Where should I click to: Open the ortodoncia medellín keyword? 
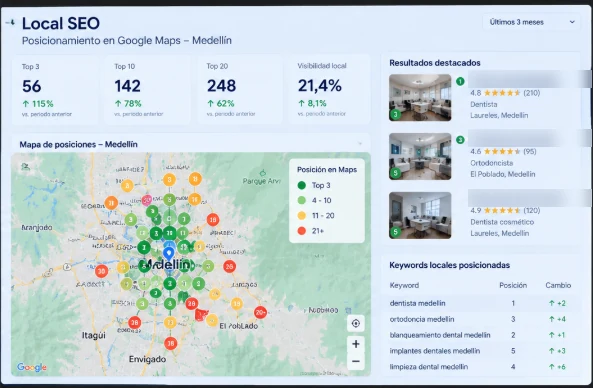tap(422, 319)
